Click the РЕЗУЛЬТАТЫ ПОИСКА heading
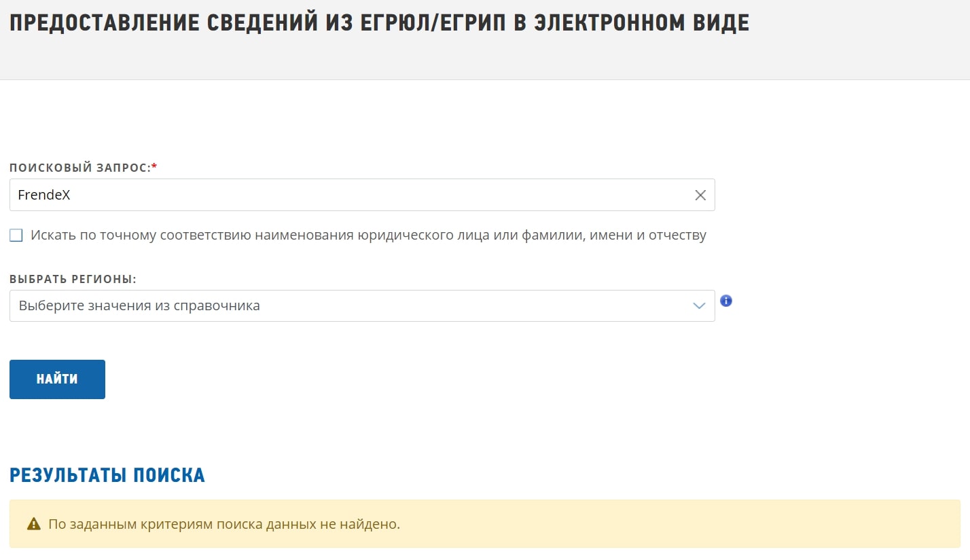 coord(107,475)
